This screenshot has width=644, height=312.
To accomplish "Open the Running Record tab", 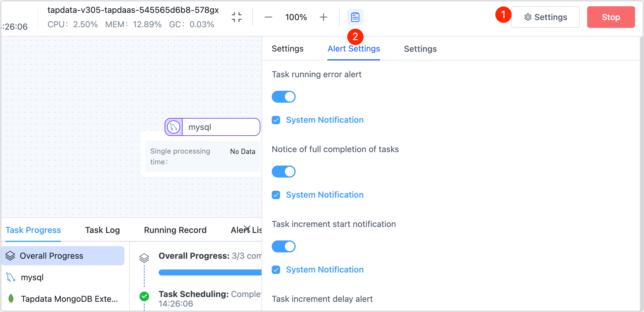I will click(x=175, y=230).
